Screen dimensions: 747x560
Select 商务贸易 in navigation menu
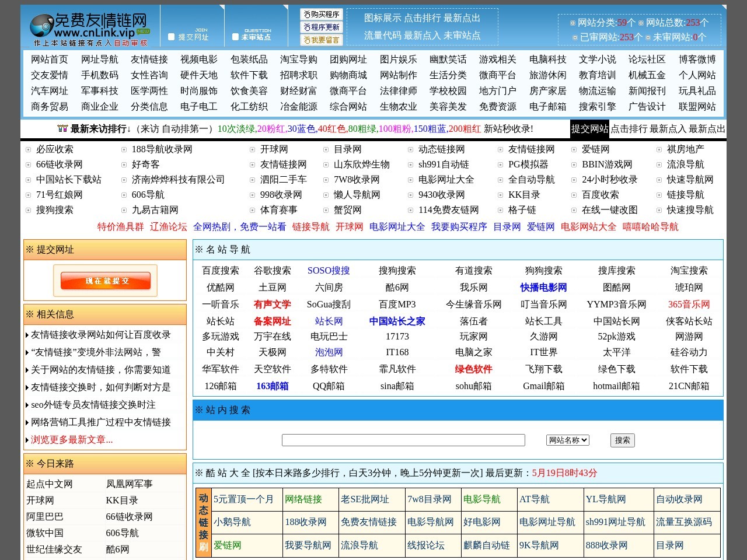pos(50,107)
